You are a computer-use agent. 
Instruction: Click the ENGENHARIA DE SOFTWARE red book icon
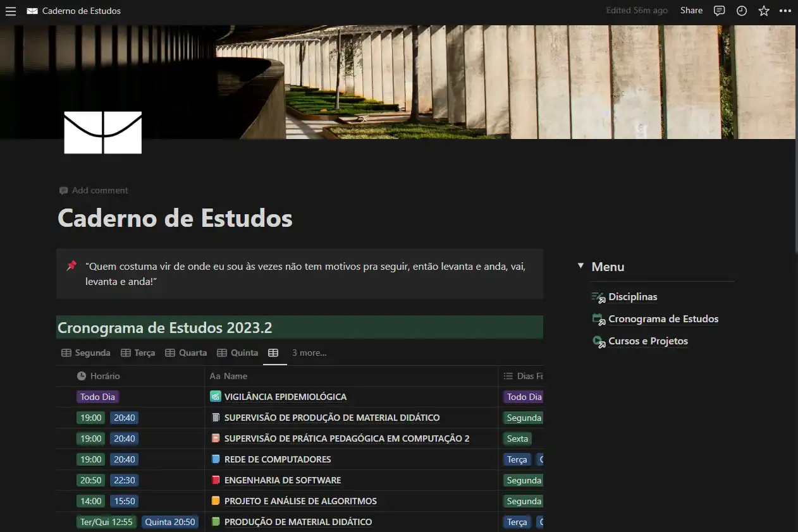pos(215,480)
